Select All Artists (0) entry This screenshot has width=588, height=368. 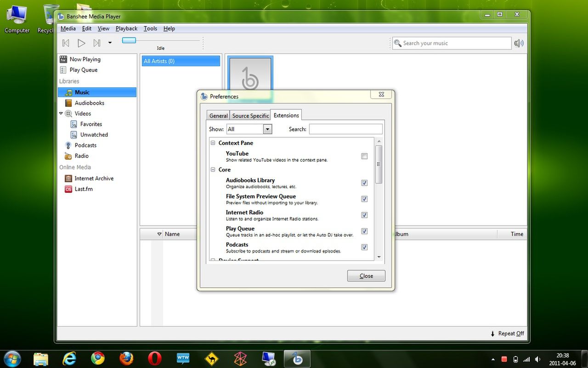click(x=181, y=61)
